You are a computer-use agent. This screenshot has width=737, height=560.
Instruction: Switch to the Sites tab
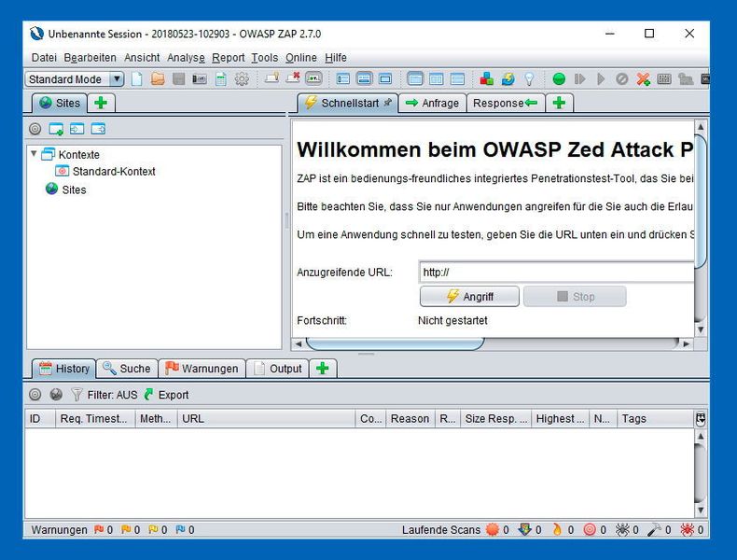[60, 103]
